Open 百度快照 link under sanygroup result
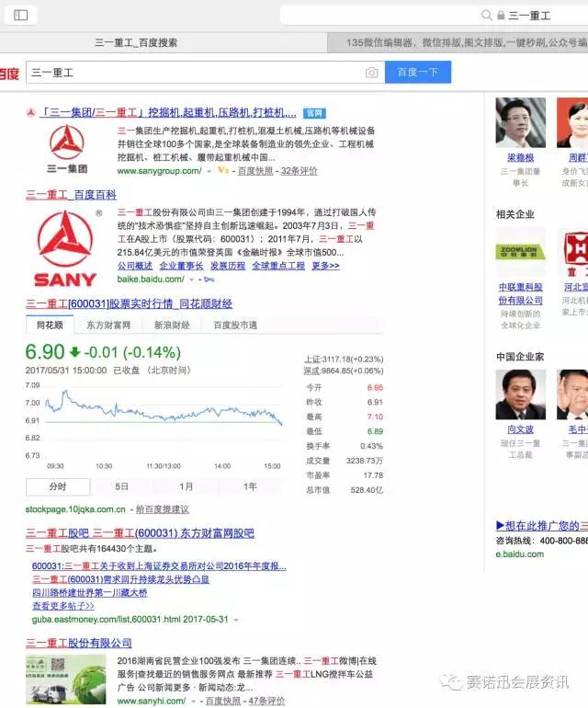This screenshot has width=588, height=708. tap(255, 171)
